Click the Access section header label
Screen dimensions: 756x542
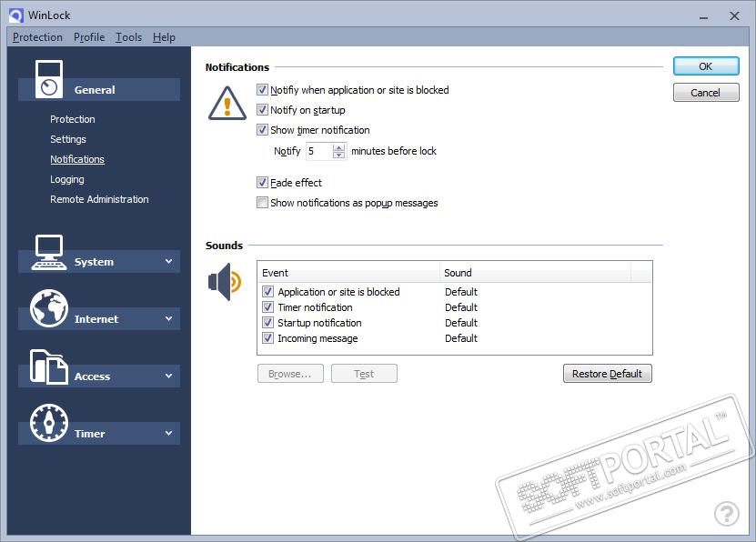(x=92, y=376)
